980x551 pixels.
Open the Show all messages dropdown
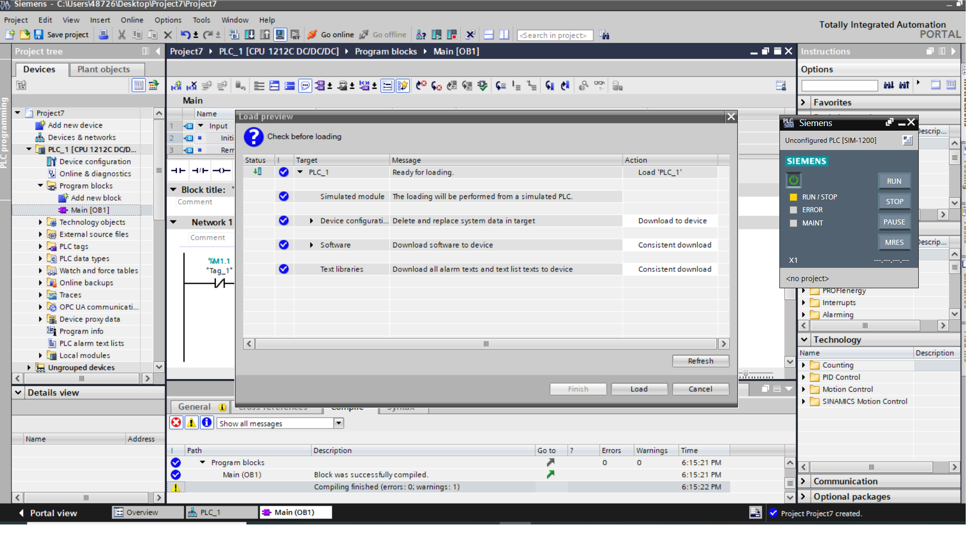338,423
